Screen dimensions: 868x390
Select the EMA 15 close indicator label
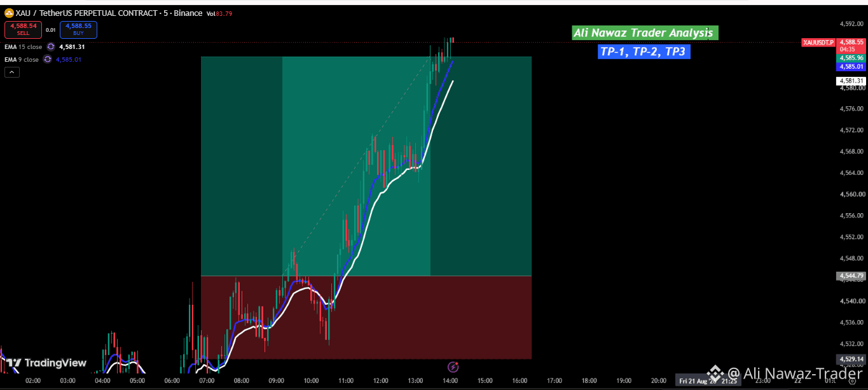click(24, 47)
